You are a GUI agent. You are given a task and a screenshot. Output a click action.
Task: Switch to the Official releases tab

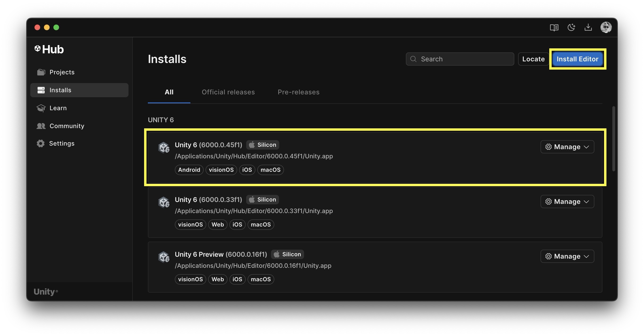(228, 92)
